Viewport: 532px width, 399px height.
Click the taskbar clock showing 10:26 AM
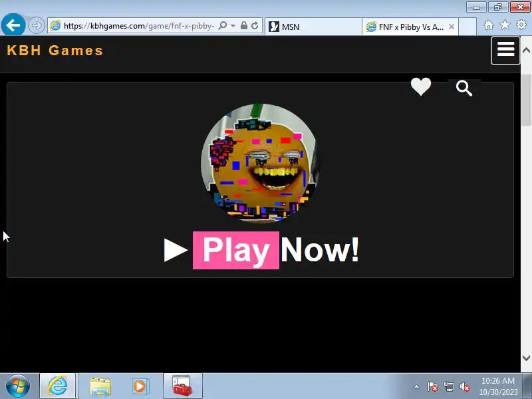pos(498,386)
